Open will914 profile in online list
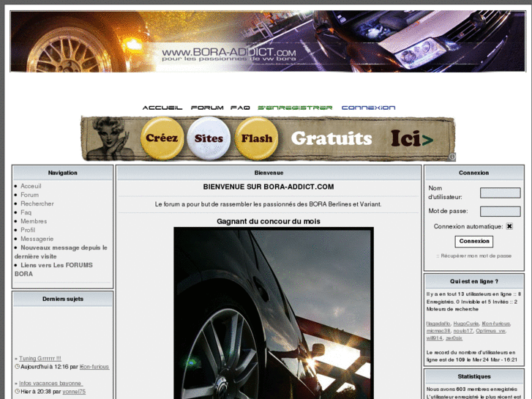Image resolution: width=532 pixels, height=399 pixels. tap(434, 338)
